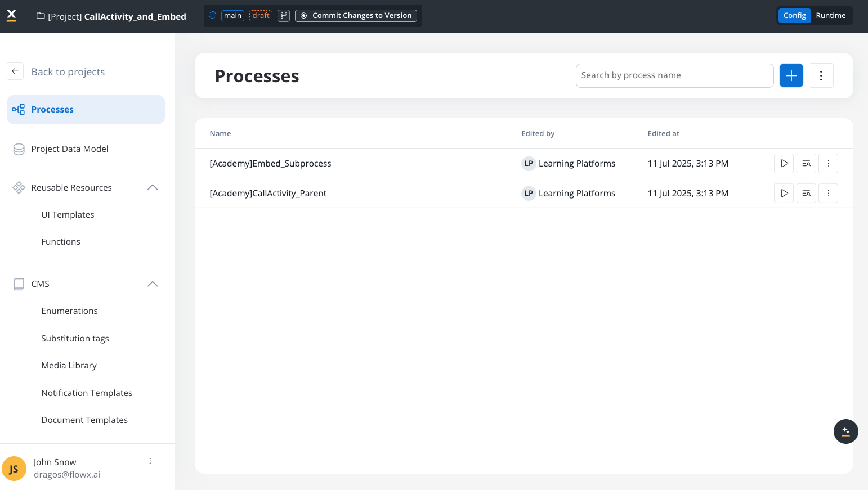Collapse the Reusable Resources section
This screenshot has width=868, height=490.
[x=153, y=187]
